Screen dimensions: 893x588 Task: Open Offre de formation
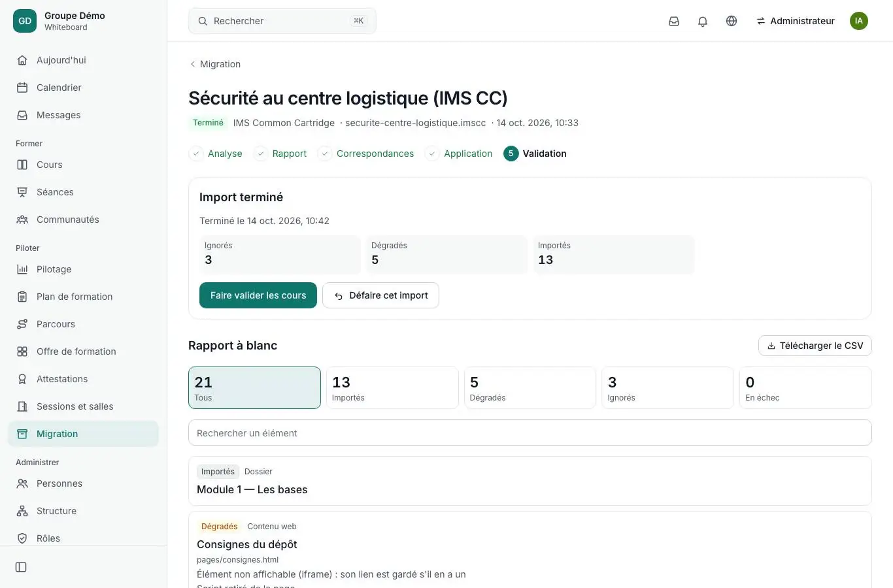(x=83, y=351)
